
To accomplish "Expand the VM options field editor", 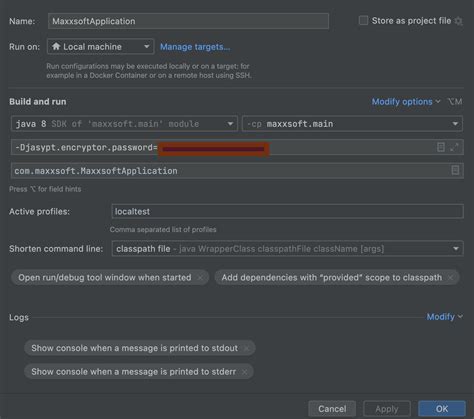I will [x=454, y=147].
